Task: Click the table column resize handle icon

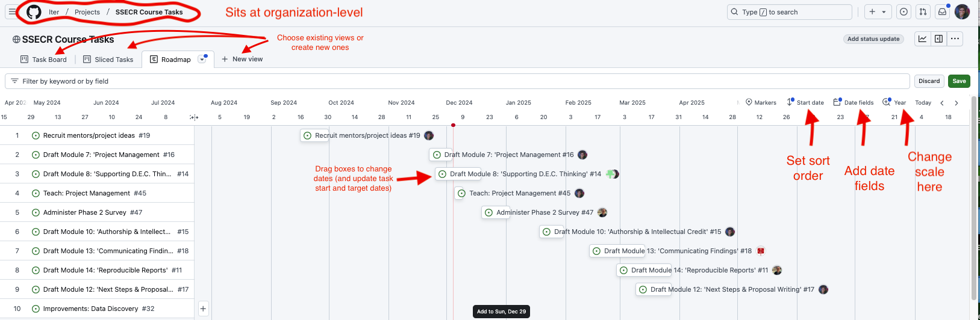Action: [194, 117]
